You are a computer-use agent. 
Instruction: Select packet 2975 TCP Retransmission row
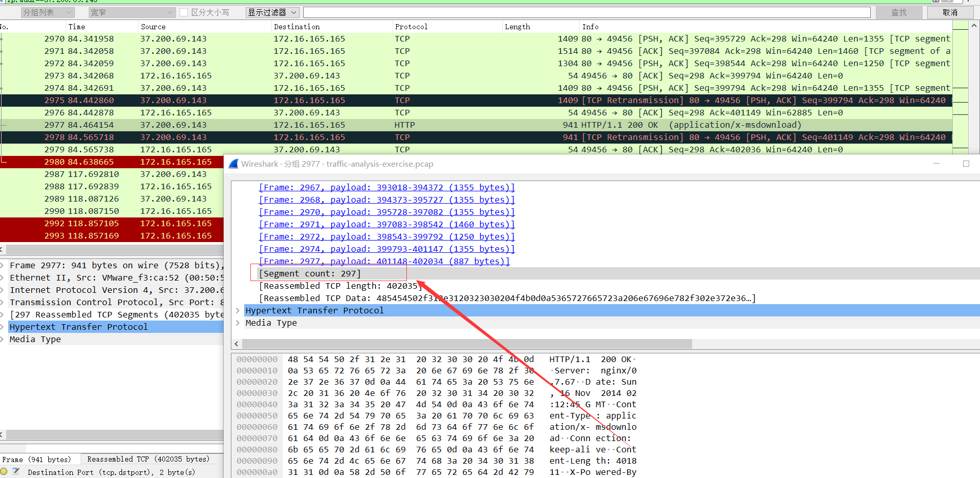pyautogui.click(x=476, y=100)
